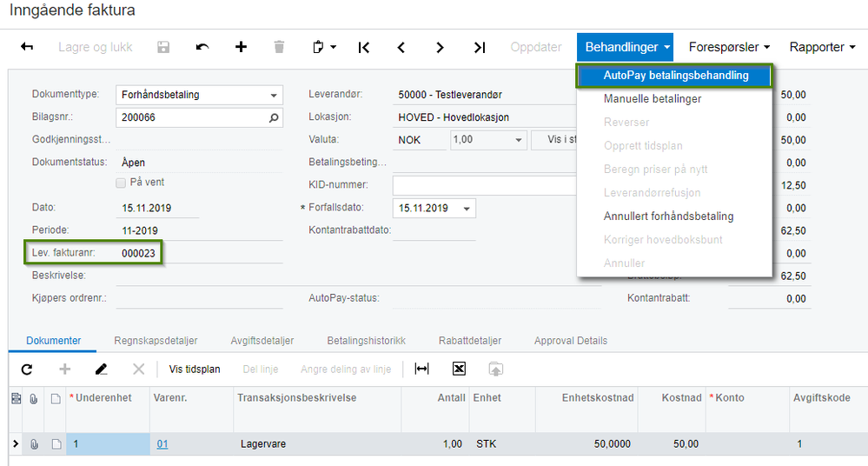Click the KID-nummer input field

pos(484,185)
